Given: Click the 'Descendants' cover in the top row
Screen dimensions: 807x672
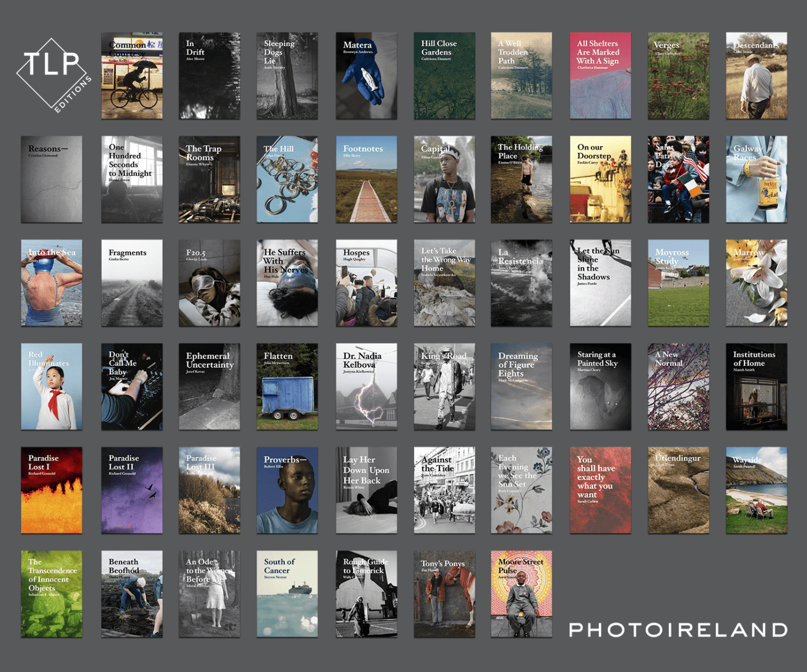Looking at the screenshot, I should coord(756,75).
